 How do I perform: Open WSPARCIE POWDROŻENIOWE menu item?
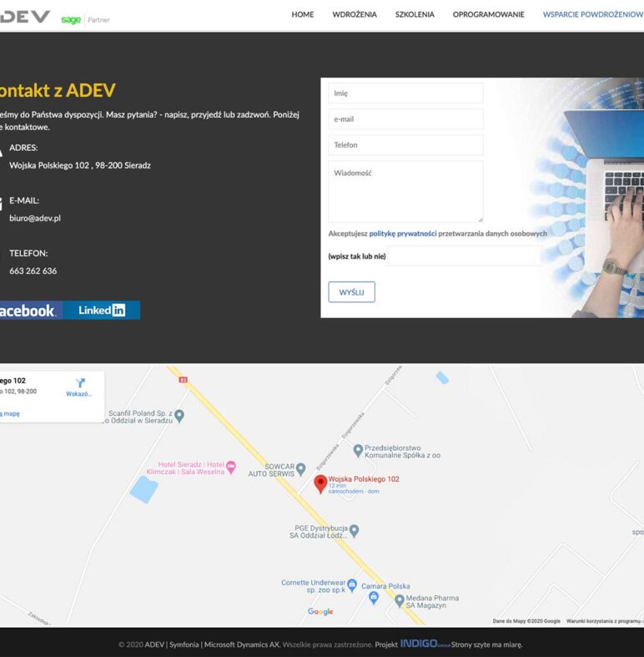[593, 14]
